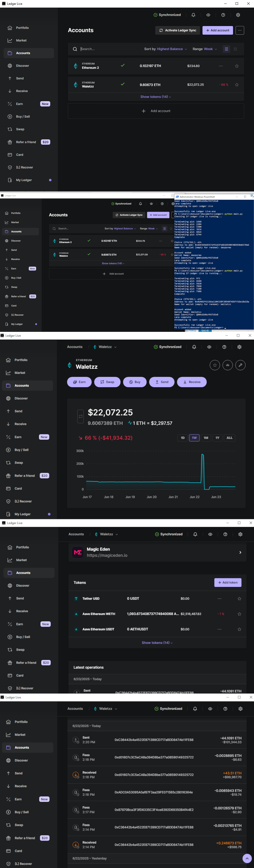Open the Waletzz breadcrumb dropdown on the chart page
Image resolution: width=254 pixels, height=868 pixels.
click(x=105, y=347)
